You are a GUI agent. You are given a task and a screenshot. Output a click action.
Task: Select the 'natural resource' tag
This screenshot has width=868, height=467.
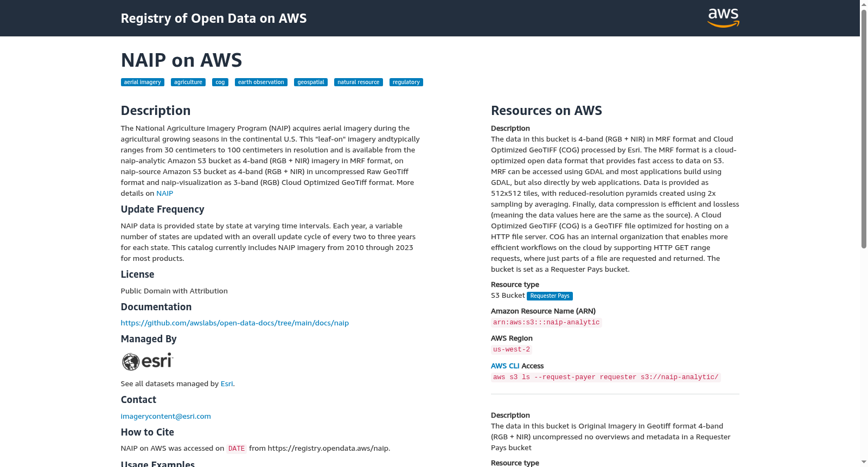[x=359, y=82]
